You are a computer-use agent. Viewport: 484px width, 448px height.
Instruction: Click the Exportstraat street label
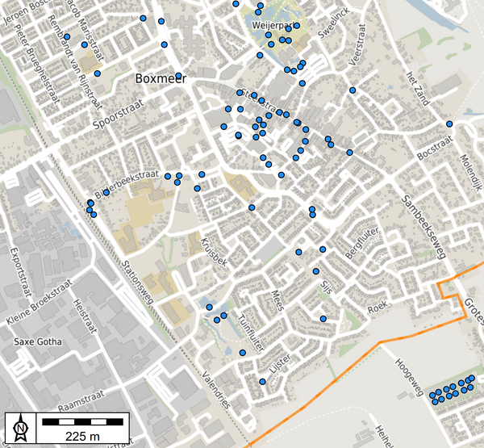(x=21, y=272)
